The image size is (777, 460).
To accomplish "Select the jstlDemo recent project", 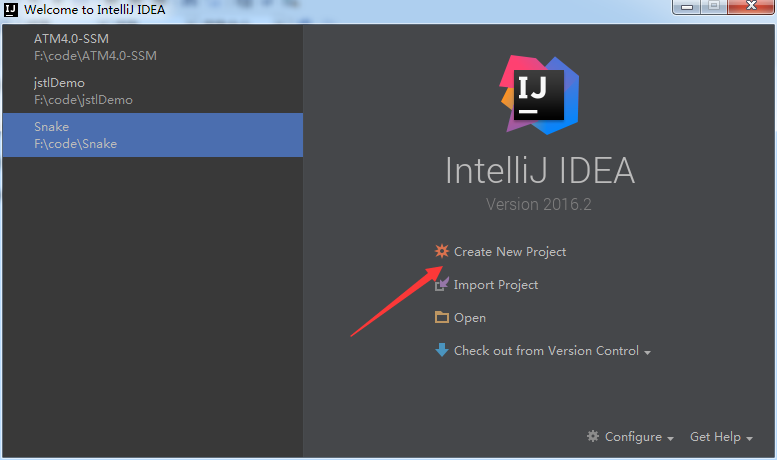I will tap(153, 91).
